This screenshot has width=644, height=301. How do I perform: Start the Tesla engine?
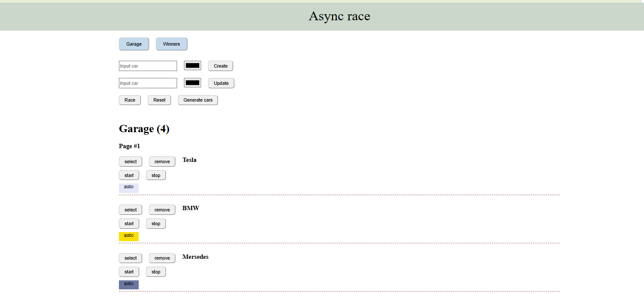point(129,175)
